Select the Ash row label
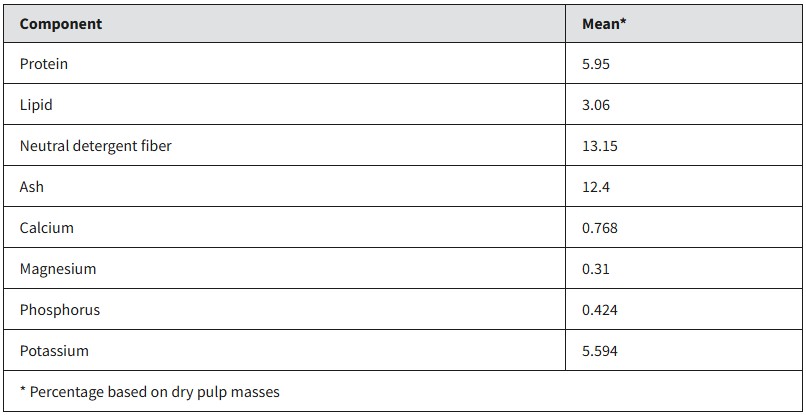The image size is (806, 415). tap(32, 187)
